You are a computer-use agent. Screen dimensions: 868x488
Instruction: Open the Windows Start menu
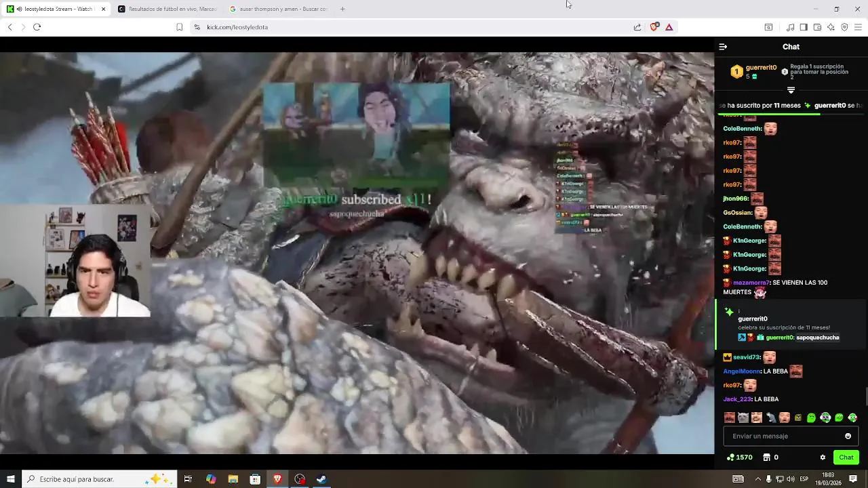(10, 479)
